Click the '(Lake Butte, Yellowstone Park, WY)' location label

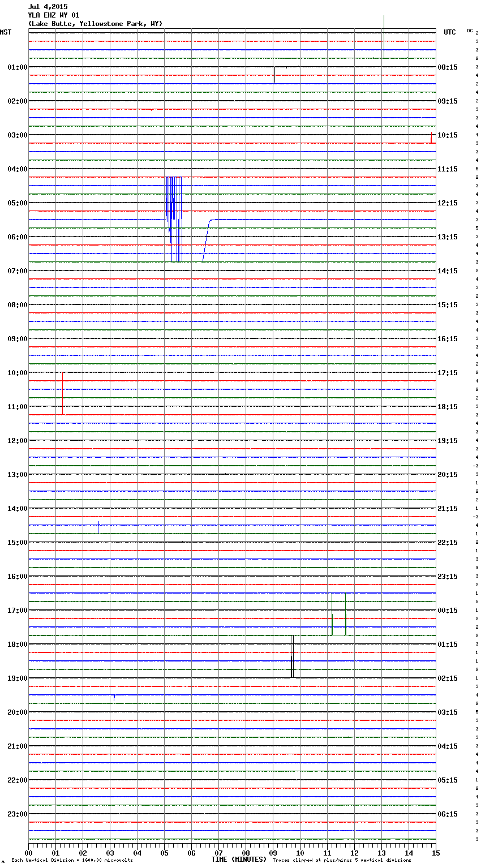tap(95, 24)
